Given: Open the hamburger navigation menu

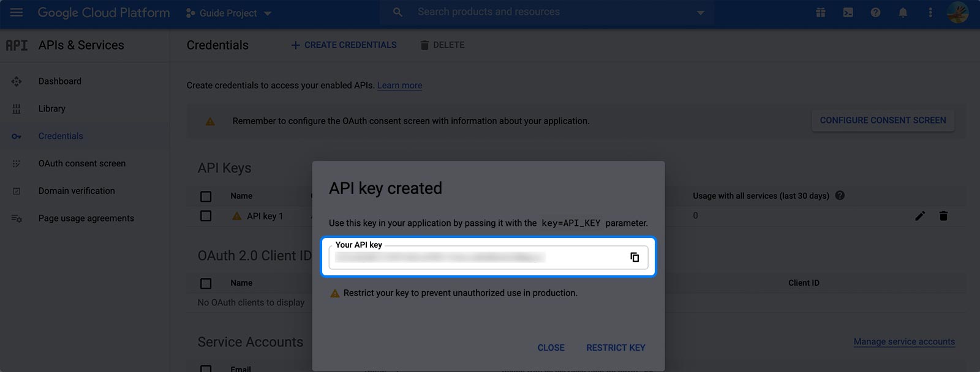Looking at the screenshot, I should click(x=17, y=12).
